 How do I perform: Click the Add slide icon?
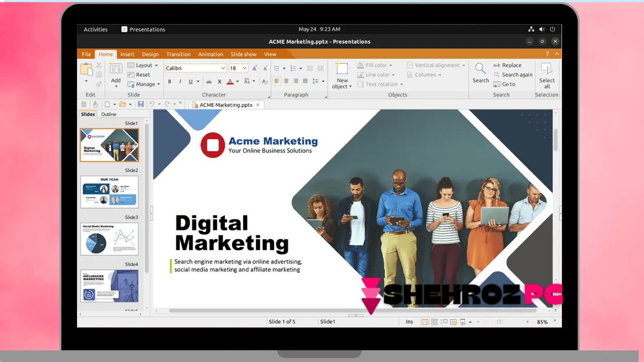coord(116,69)
